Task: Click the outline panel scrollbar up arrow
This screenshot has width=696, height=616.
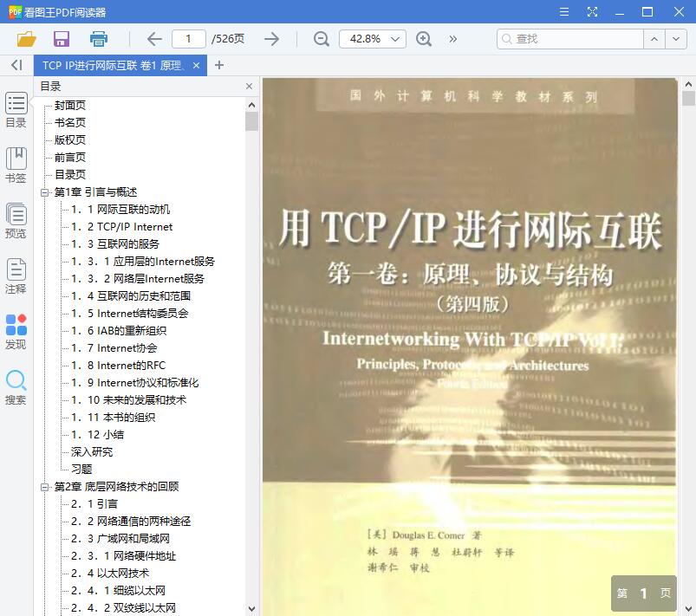Action: click(251, 105)
